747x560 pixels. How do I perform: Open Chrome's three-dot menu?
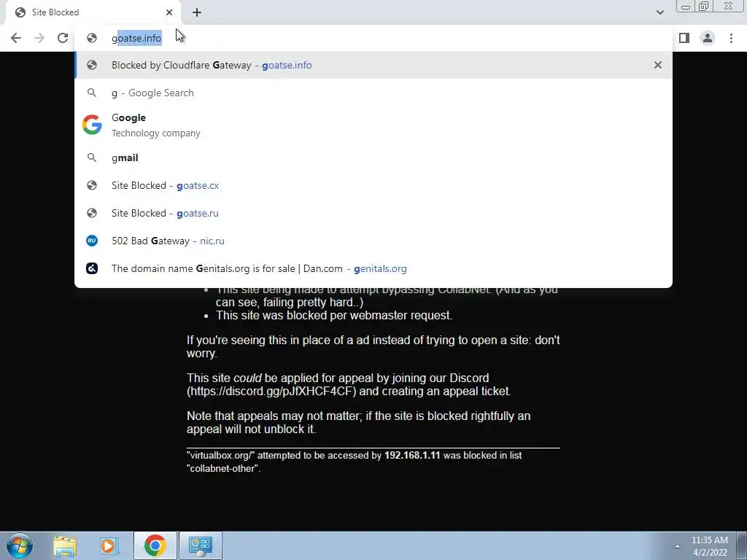pyautogui.click(x=731, y=38)
